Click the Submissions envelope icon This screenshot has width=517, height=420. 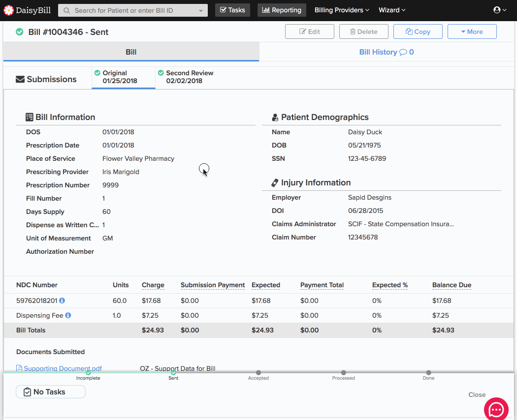pyautogui.click(x=20, y=79)
